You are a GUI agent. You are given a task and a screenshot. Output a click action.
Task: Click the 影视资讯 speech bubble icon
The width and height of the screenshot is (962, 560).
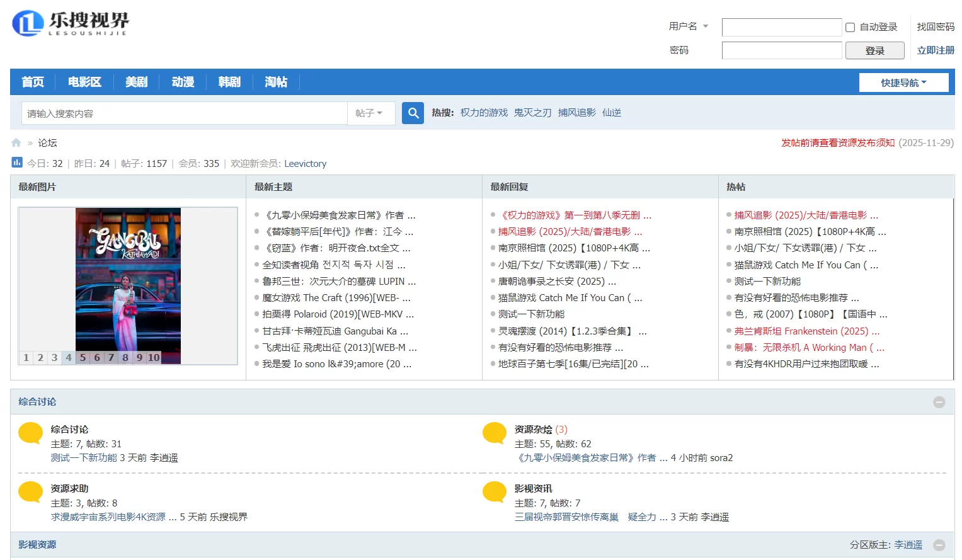click(494, 493)
